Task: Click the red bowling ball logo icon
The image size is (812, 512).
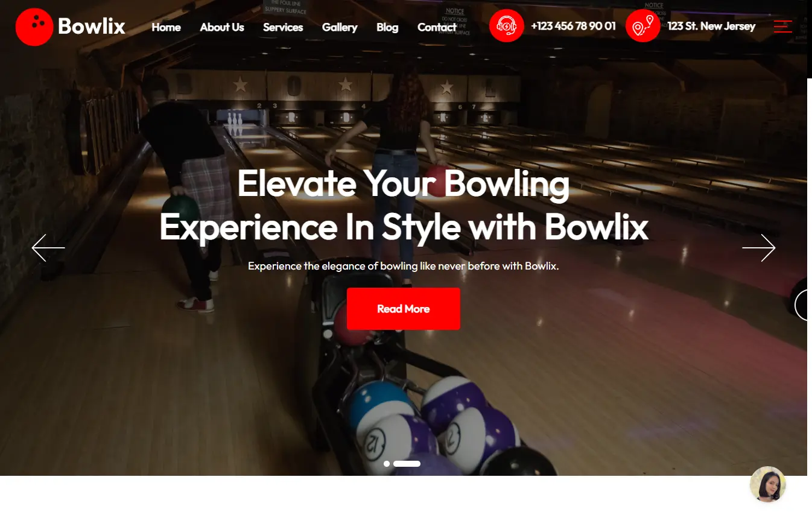Action: [34, 27]
